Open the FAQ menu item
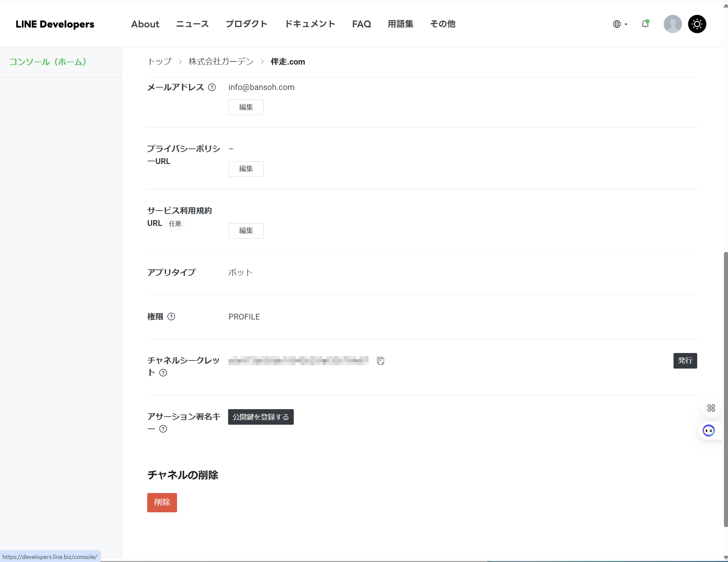The image size is (728, 562). point(361,24)
